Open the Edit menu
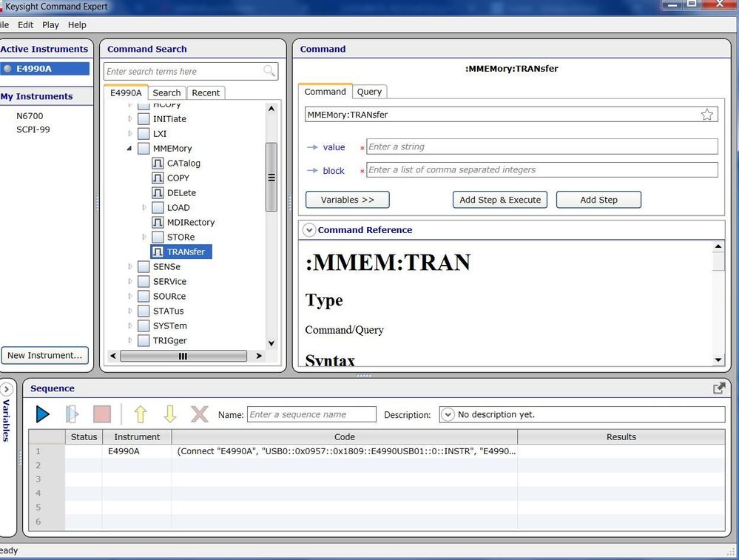 coord(25,24)
